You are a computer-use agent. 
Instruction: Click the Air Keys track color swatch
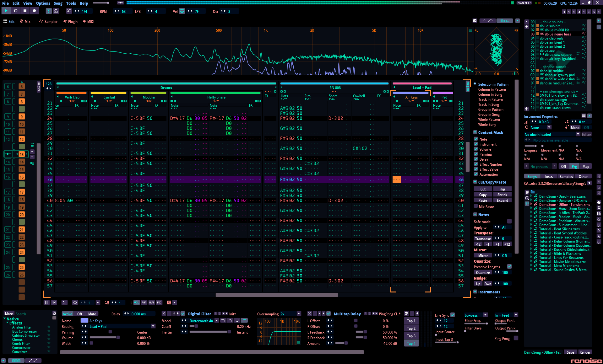pyautogui.click(x=84, y=320)
